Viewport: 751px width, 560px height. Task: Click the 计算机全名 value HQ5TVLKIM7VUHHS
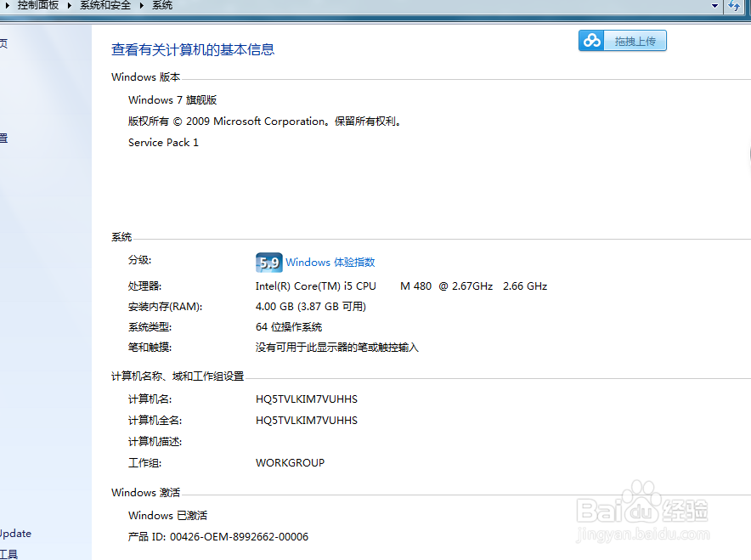(307, 420)
